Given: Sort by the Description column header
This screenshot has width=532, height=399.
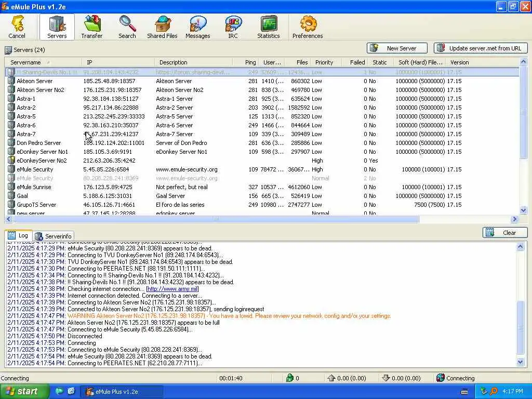Looking at the screenshot, I should (x=193, y=62).
